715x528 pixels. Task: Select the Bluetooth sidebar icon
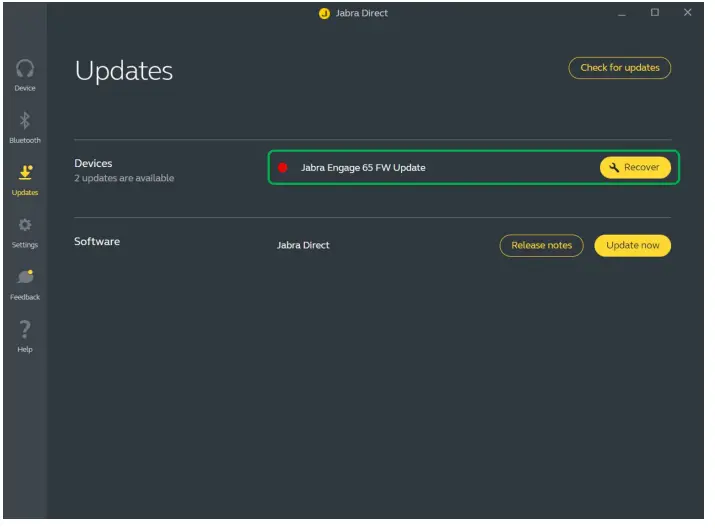[x=25, y=121]
